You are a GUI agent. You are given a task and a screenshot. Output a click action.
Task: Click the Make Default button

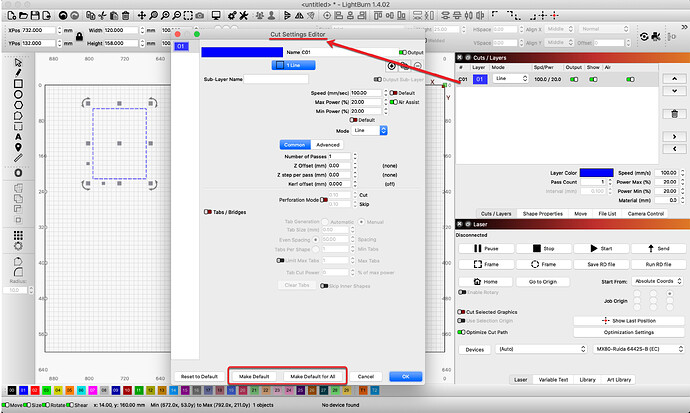[x=254, y=376]
